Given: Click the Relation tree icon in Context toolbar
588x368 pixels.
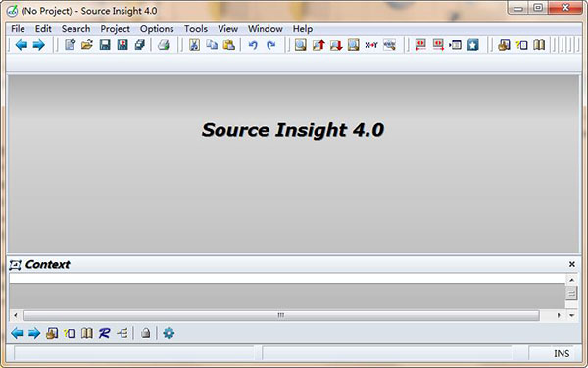Looking at the screenshot, I should [122, 333].
